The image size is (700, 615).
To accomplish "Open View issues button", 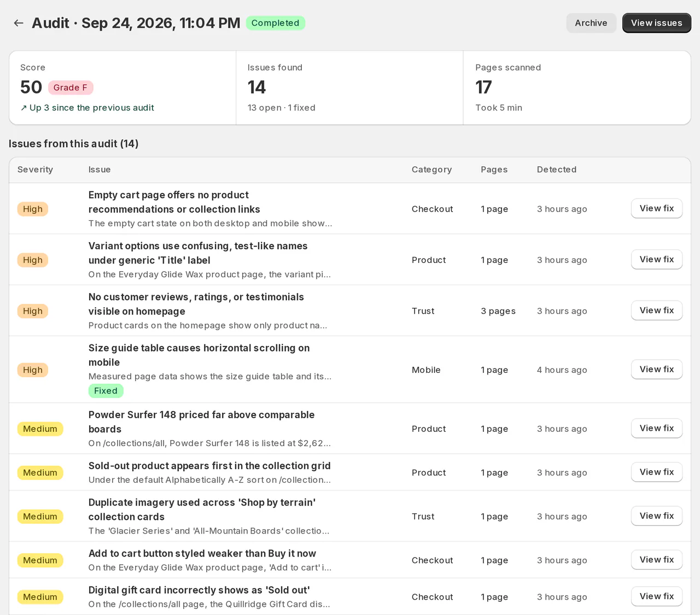I will click(657, 23).
